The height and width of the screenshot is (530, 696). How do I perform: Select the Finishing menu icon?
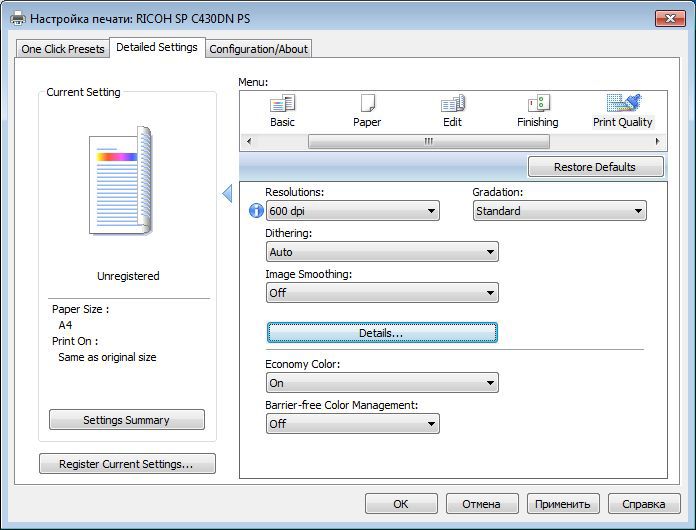point(538,104)
